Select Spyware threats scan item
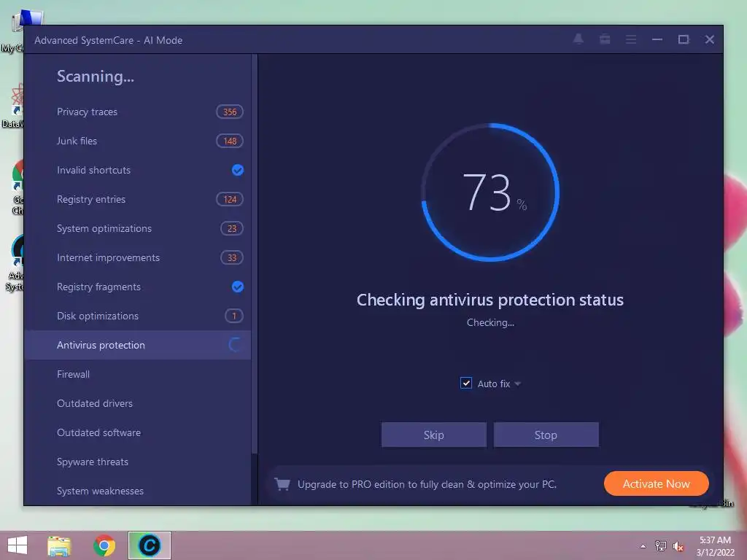The width and height of the screenshot is (747, 560). point(138,462)
